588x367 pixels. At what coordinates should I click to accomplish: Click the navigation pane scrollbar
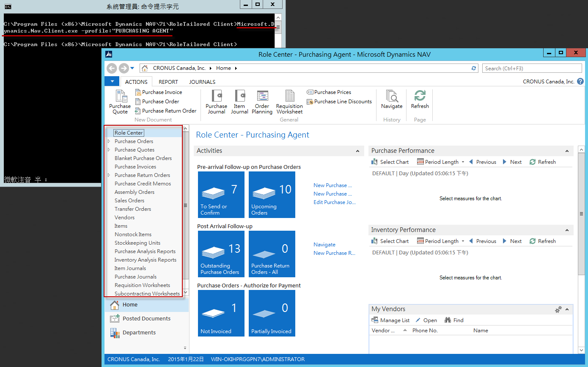pos(185,205)
